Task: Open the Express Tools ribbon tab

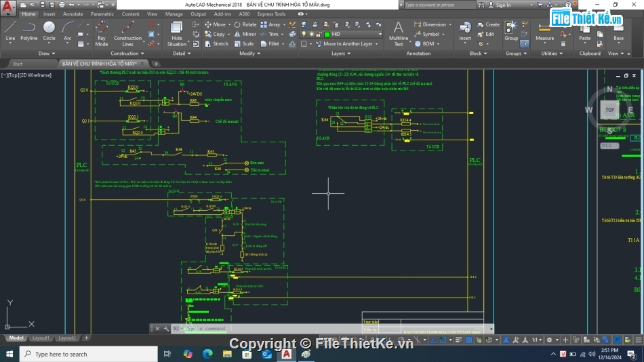Action: point(271,14)
